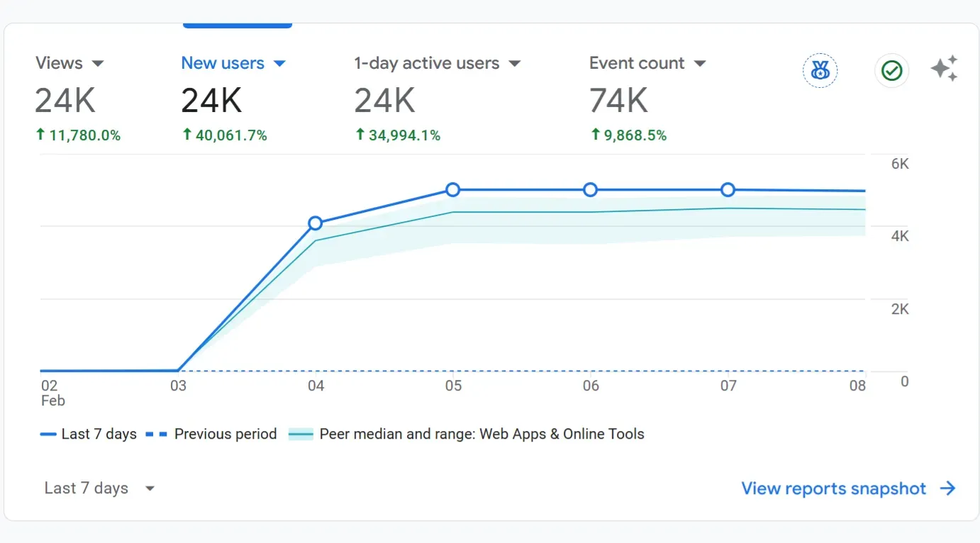Change the Last 7 days date range selector
The width and height of the screenshot is (980, 543).
tap(99, 488)
